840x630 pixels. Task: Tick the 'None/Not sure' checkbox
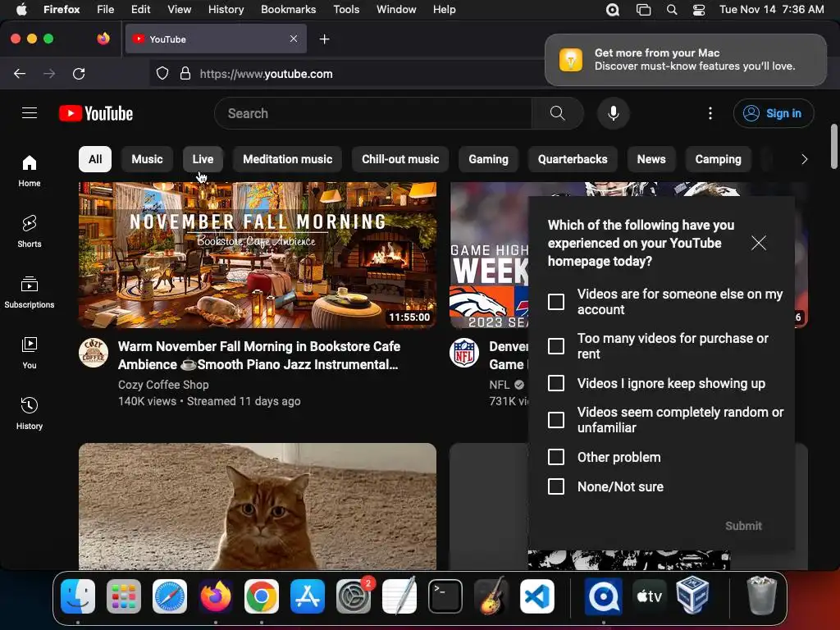click(556, 486)
